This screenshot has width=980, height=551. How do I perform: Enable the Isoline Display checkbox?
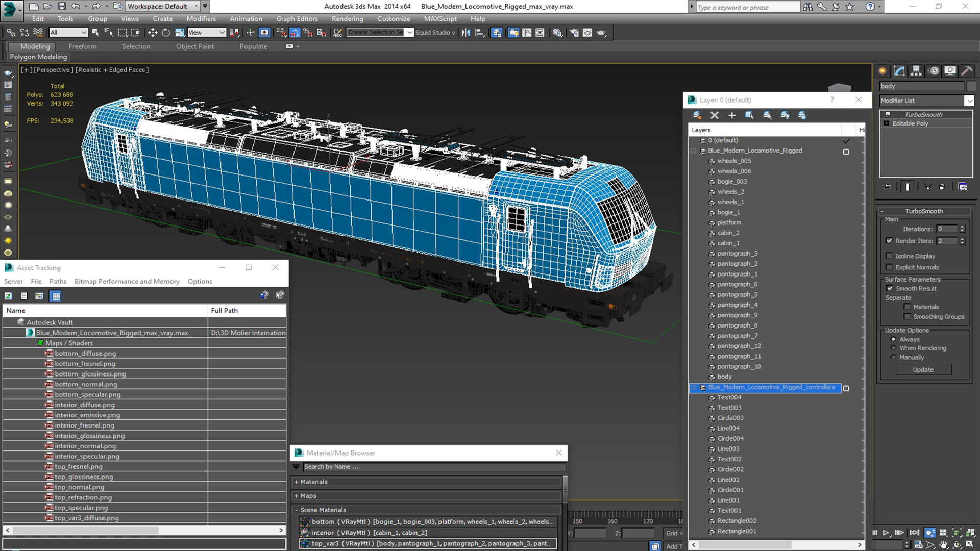point(889,256)
